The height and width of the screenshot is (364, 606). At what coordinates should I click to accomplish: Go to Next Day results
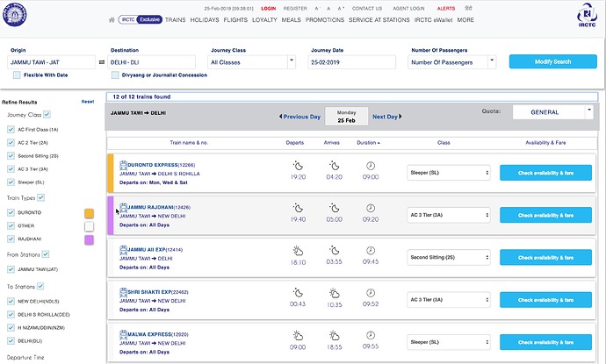pyautogui.click(x=387, y=116)
